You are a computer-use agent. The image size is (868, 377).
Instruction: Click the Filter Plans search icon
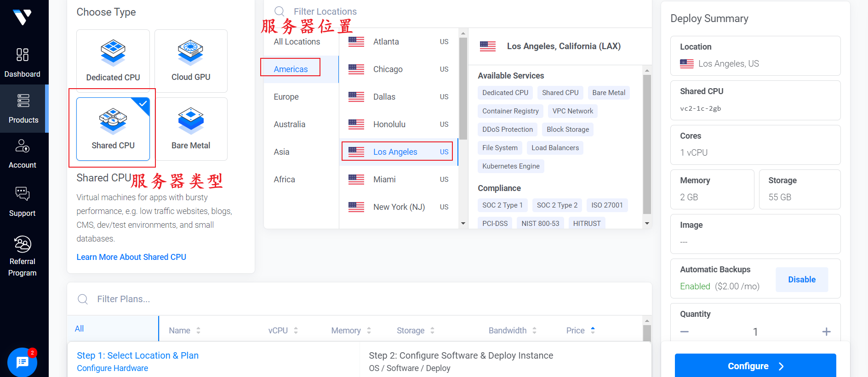(x=83, y=299)
